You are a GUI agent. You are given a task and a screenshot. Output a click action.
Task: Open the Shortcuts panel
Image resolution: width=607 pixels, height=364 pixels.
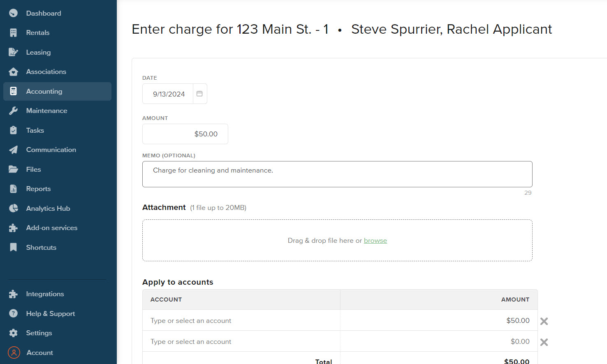click(x=41, y=247)
